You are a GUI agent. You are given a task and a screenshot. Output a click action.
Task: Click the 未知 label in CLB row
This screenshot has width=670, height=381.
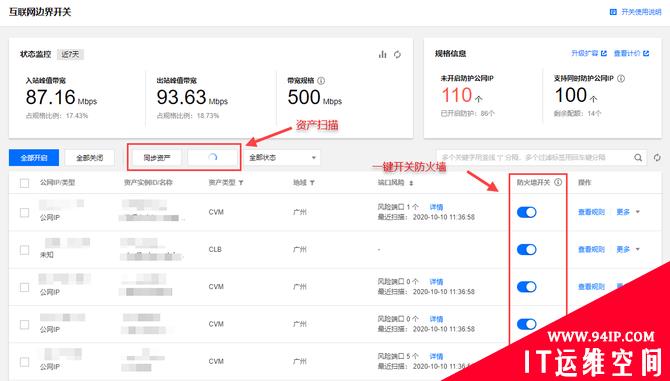click(46, 255)
